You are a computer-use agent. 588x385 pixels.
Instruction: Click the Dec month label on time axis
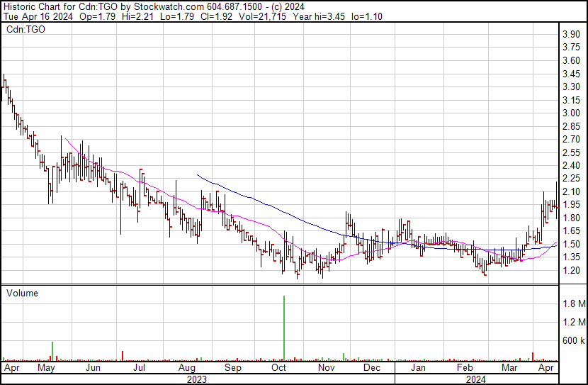pyautogui.click(x=372, y=367)
